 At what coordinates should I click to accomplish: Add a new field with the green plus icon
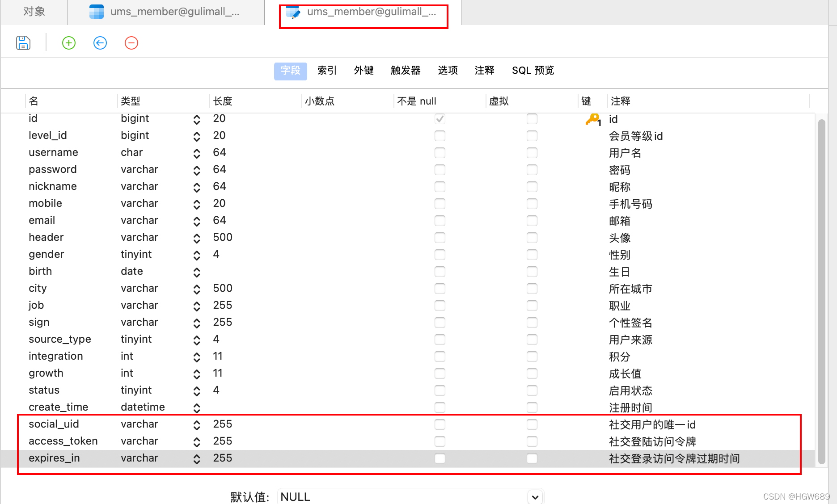69,43
